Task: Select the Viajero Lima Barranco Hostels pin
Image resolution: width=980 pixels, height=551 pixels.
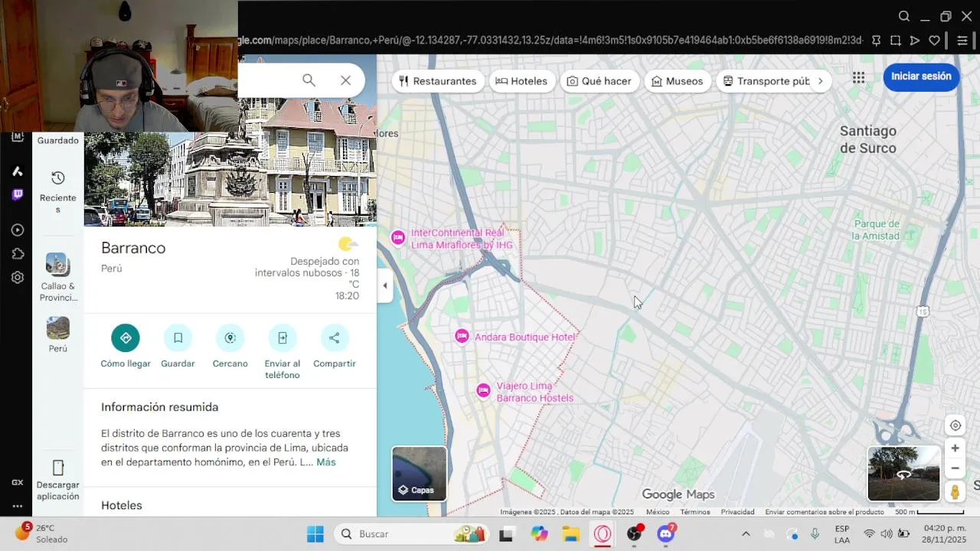Action: point(483,390)
